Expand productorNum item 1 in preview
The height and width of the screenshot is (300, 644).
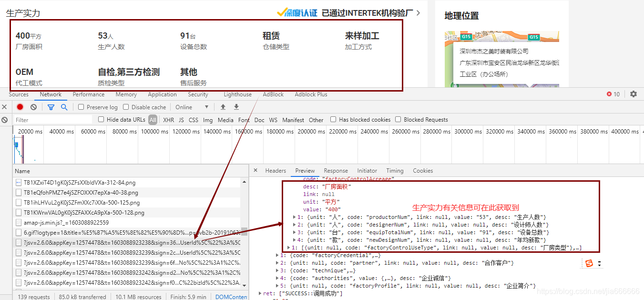[x=294, y=217]
